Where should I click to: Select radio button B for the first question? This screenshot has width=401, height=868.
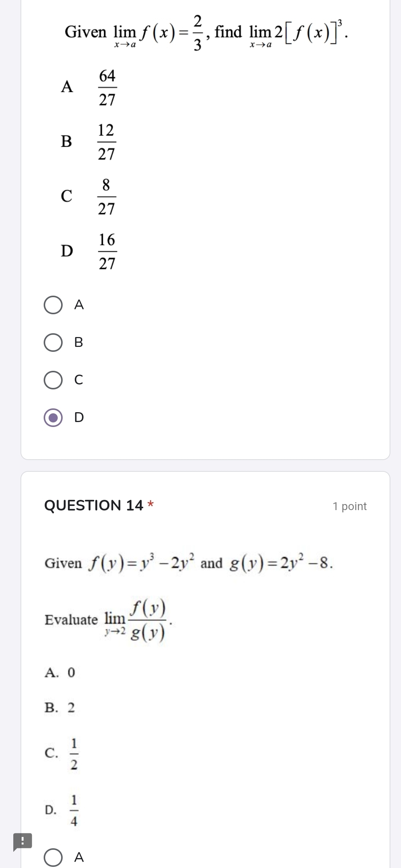point(53,343)
